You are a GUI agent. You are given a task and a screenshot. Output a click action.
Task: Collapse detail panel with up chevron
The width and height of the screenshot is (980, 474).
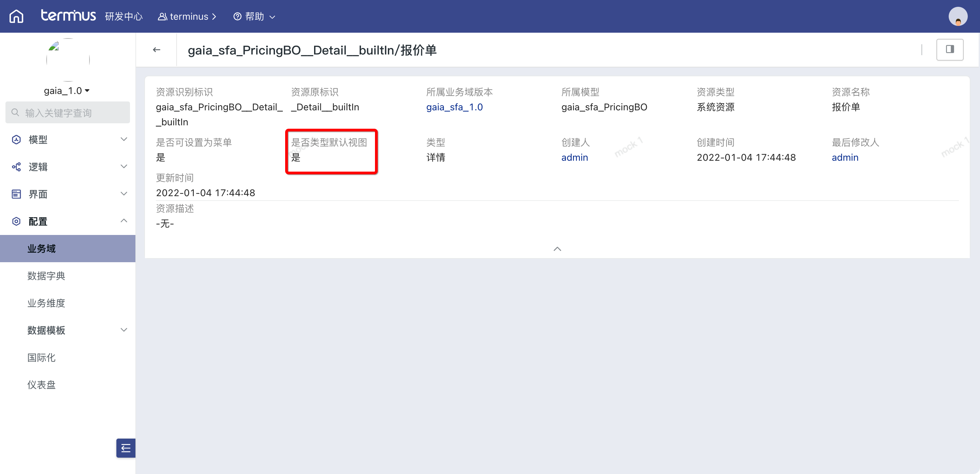tap(557, 249)
